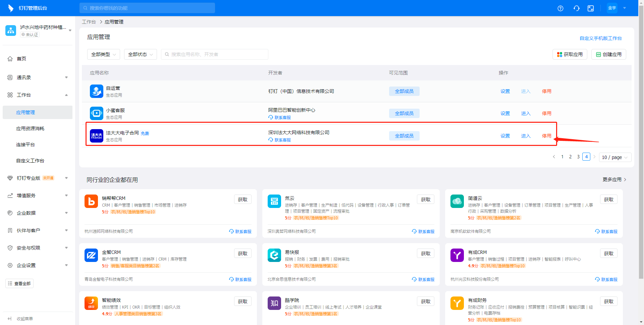The width and height of the screenshot is (644, 325).
Task: Click the 销帮帮CRM app icon
Action: (91, 201)
